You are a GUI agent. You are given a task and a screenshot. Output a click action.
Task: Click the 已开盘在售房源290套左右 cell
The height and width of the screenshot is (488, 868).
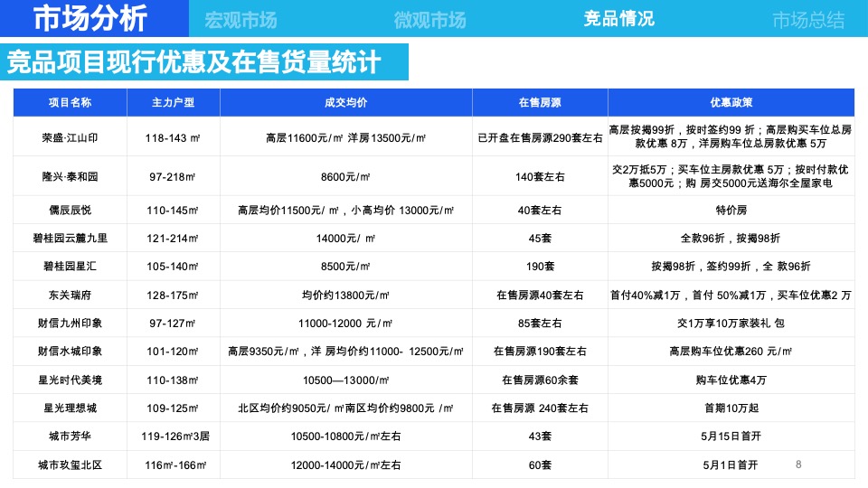pyautogui.click(x=540, y=137)
